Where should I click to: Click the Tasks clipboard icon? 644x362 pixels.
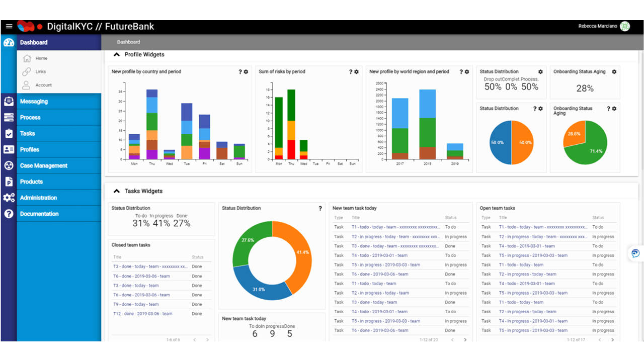(9, 133)
